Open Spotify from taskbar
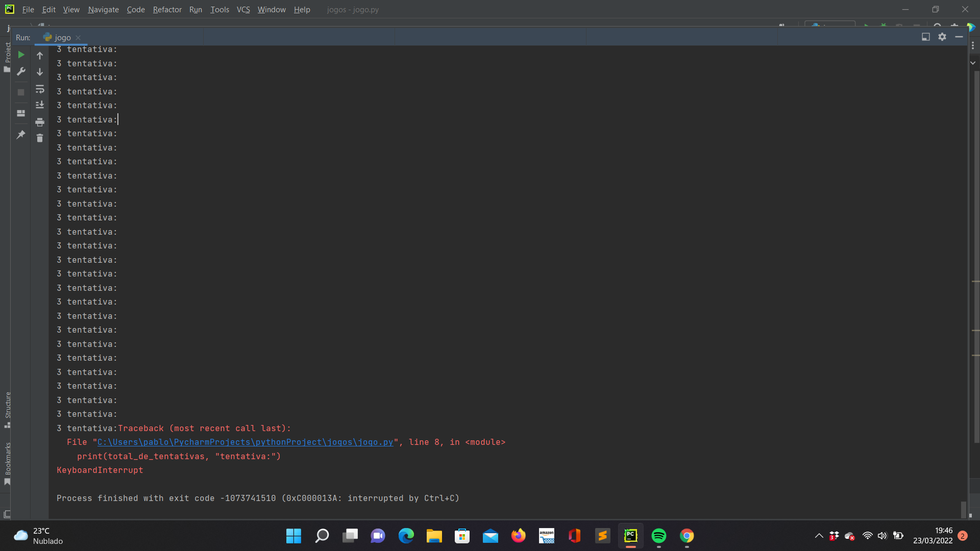The image size is (980, 551). [659, 536]
